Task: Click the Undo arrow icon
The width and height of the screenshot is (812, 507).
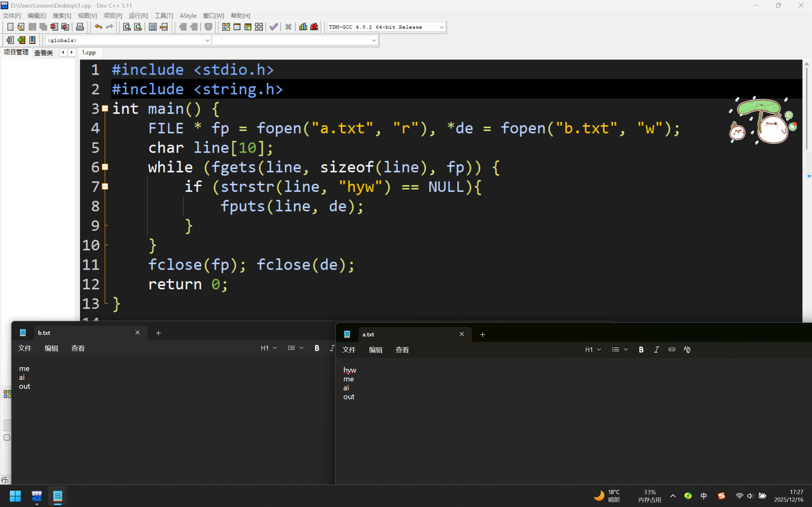Action: 98,27
